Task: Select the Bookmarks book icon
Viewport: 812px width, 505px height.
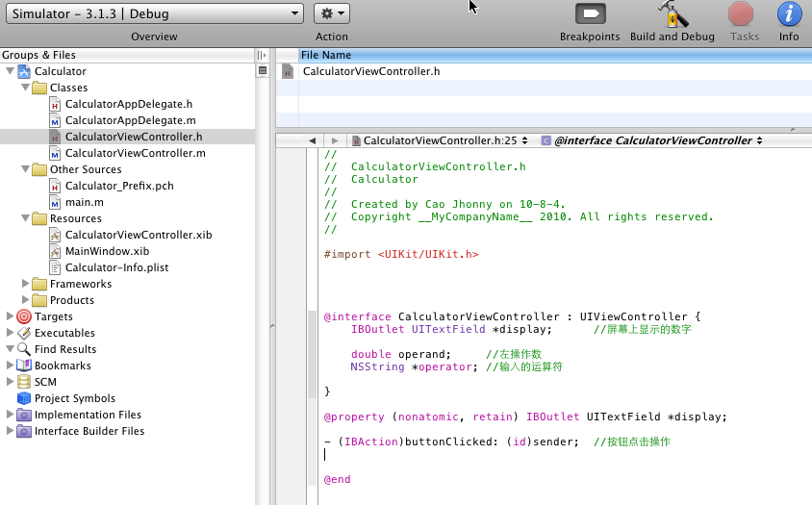Action: [x=24, y=366]
